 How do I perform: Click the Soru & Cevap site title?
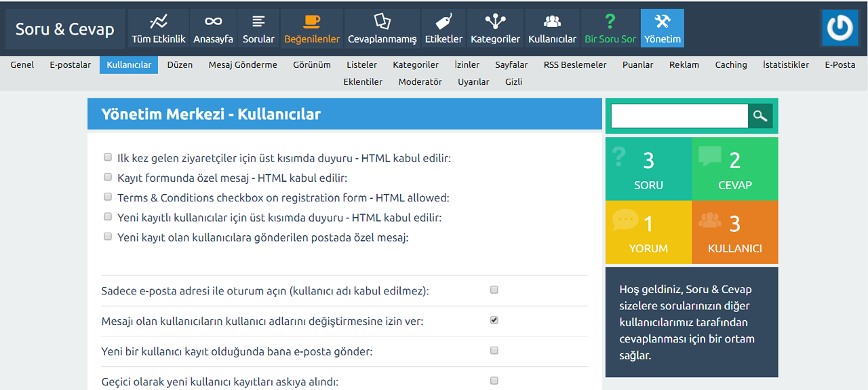click(x=65, y=29)
